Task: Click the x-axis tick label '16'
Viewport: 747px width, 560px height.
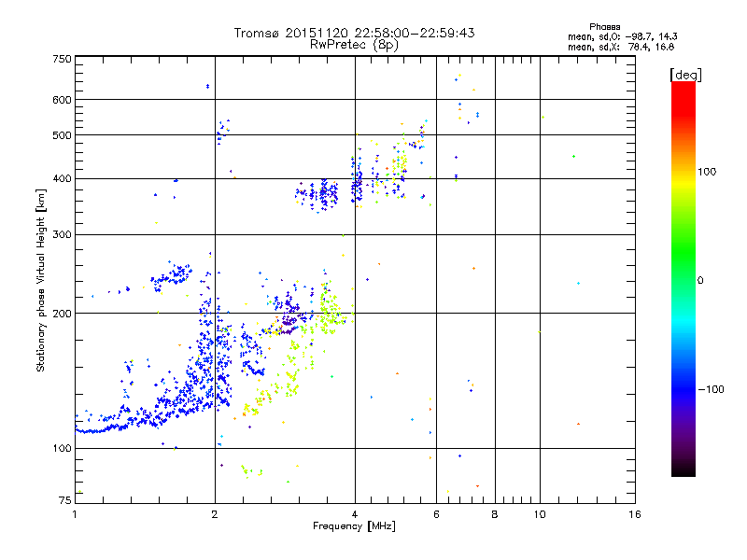Action: pos(635,514)
